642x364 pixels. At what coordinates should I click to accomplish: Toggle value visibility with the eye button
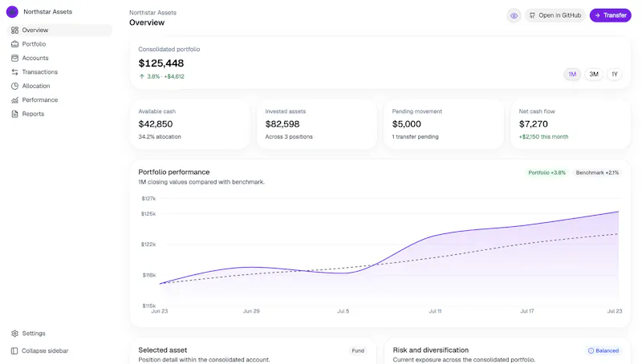514,15
